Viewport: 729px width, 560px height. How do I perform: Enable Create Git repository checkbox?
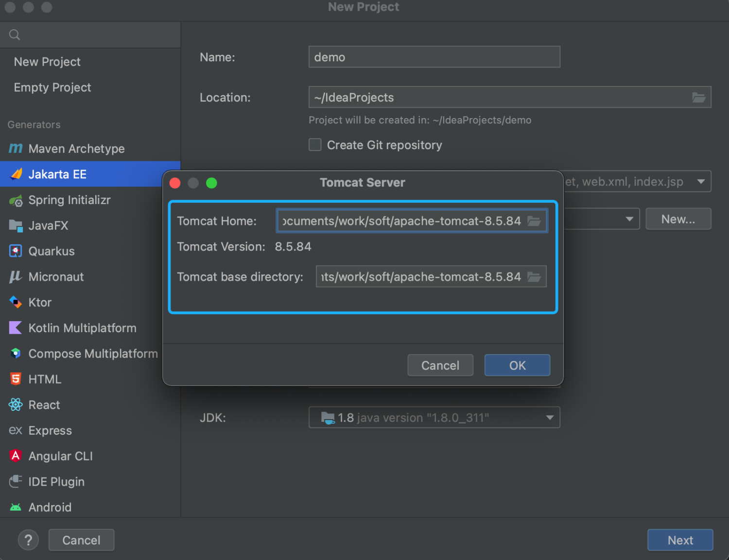[x=315, y=145]
